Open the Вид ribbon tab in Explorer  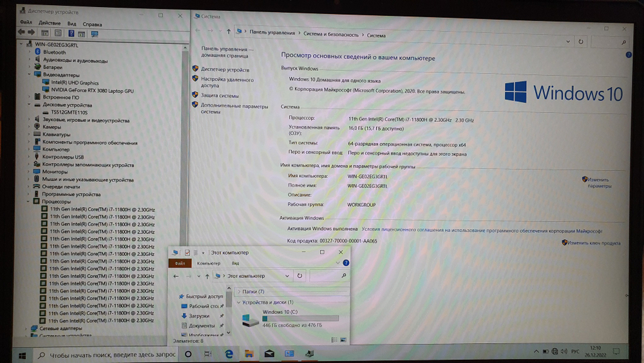[235, 263]
